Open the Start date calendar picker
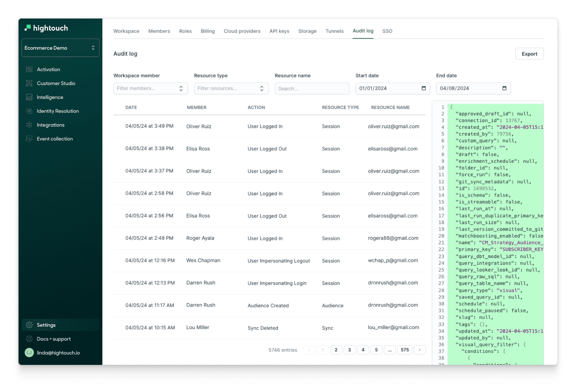Viewport: 576px width, 392px height. [x=423, y=88]
